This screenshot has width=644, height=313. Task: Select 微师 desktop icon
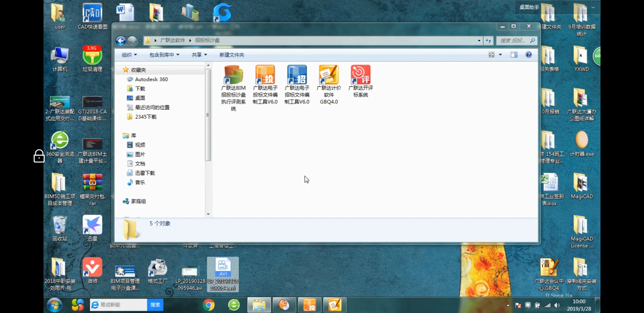click(92, 271)
